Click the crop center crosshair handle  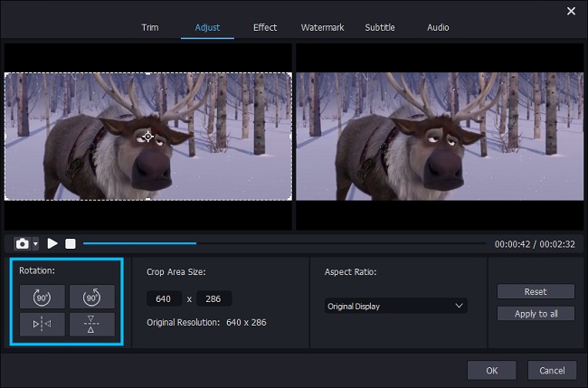147,137
